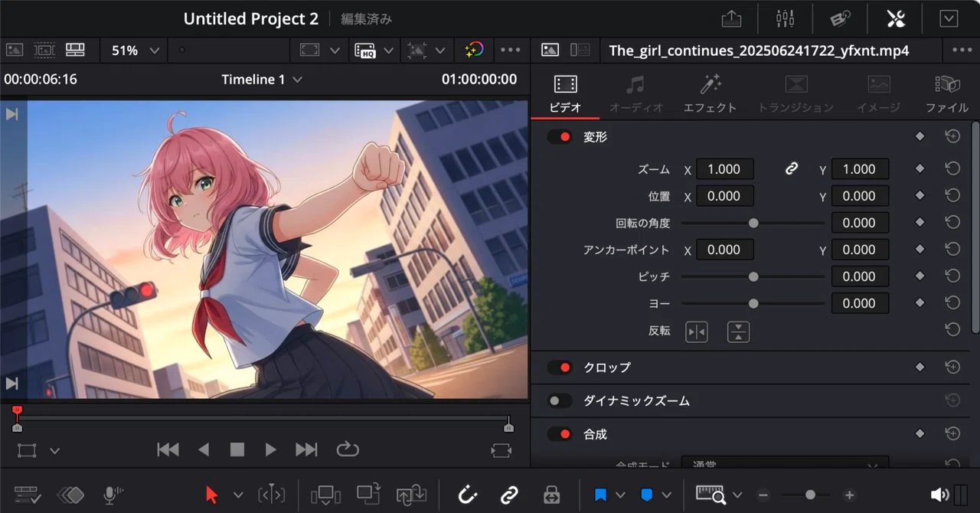Jump to first frame
Viewport: 980px width, 513px height.
tap(168, 449)
